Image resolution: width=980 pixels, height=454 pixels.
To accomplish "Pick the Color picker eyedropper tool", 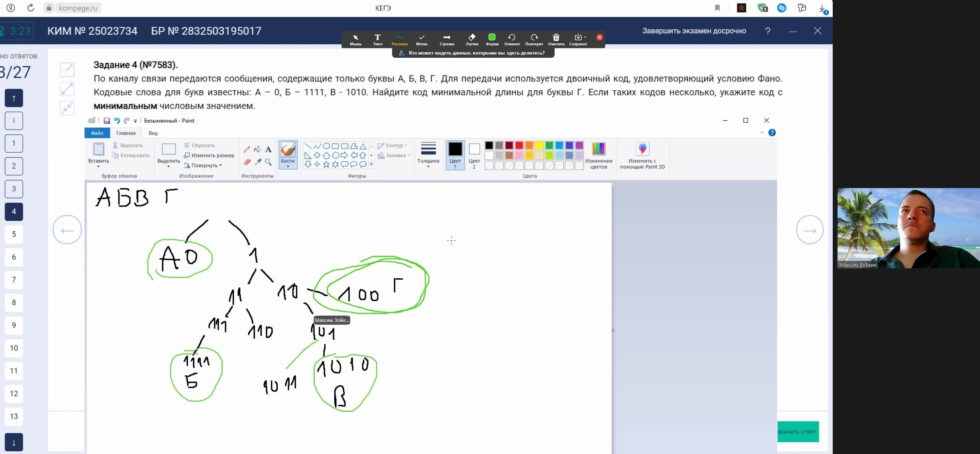I will (257, 162).
